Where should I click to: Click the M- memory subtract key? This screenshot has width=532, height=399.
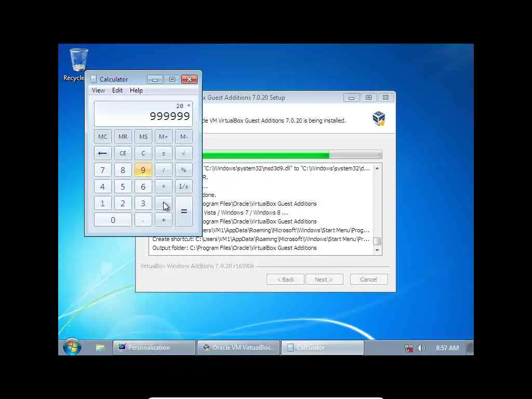184,137
